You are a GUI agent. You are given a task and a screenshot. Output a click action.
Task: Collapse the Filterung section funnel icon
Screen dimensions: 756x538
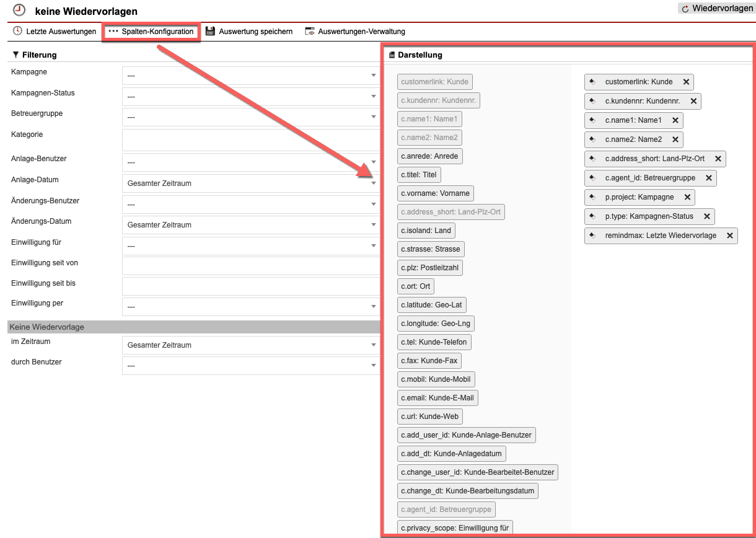15,55
